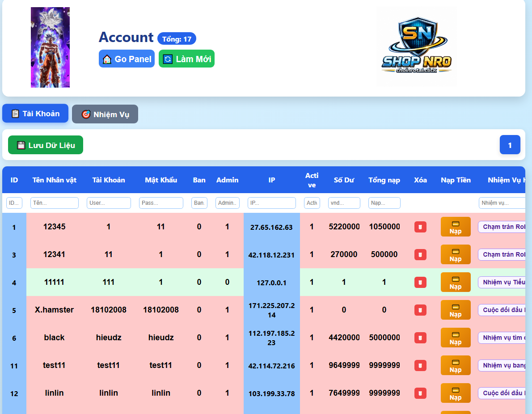Click the Tổng: 17 badge
532x414 pixels.
[177, 39]
